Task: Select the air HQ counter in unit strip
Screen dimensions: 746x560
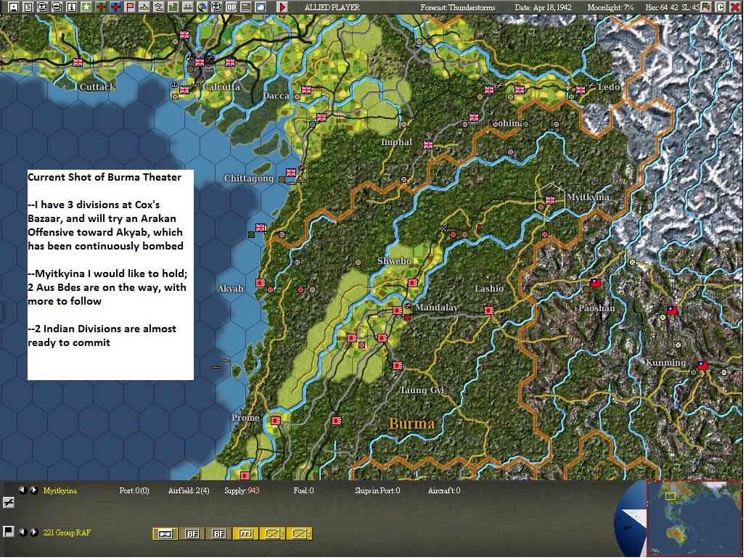Action: (165, 534)
